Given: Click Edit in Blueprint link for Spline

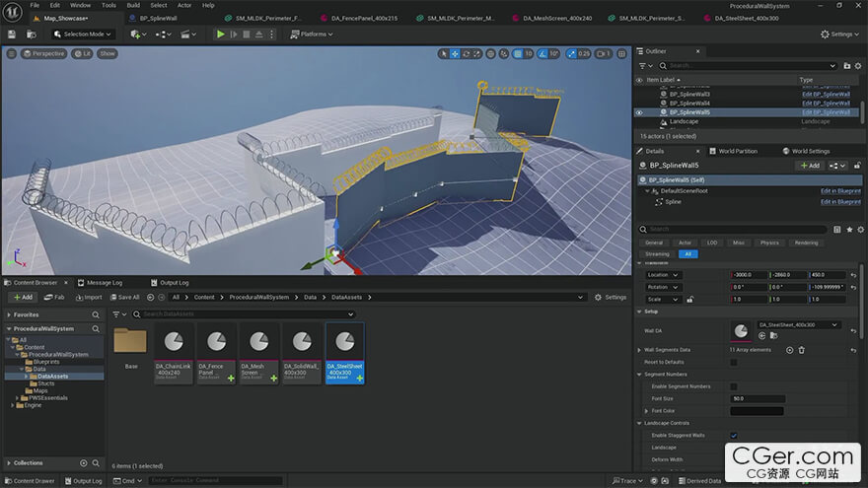Looking at the screenshot, I should coord(840,202).
